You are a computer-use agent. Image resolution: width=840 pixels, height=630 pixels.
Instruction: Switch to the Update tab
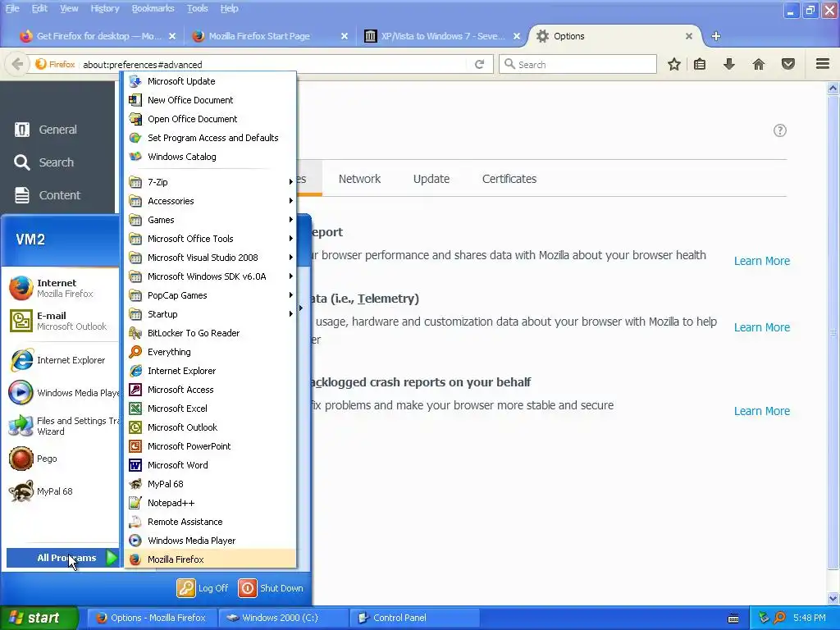point(431,178)
